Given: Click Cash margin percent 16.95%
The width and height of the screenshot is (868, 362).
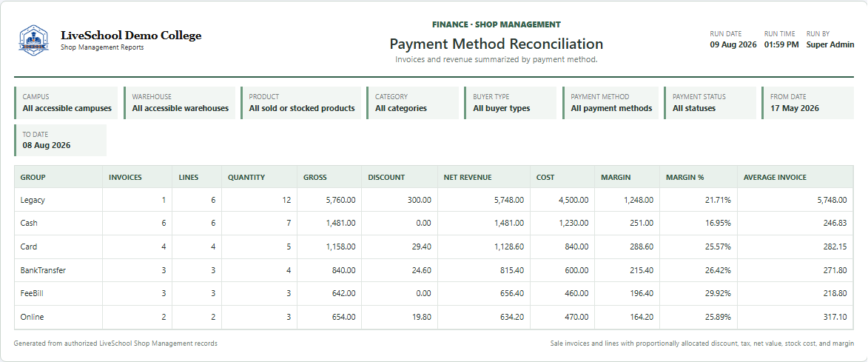Looking at the screenshot, I should click(x=718, y=223).
